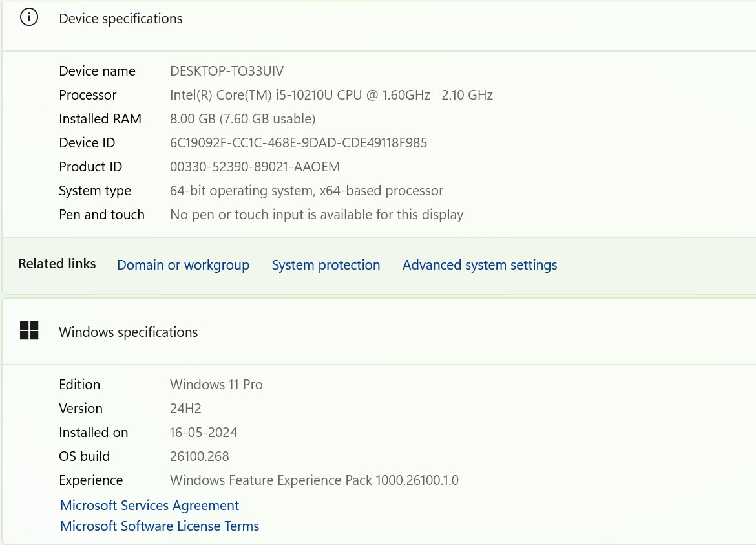Click the device name DESKTOP-TO33UIV
The width and height of the screenshot is (756, 545).
pyautogui.click(x=227, y=71)
